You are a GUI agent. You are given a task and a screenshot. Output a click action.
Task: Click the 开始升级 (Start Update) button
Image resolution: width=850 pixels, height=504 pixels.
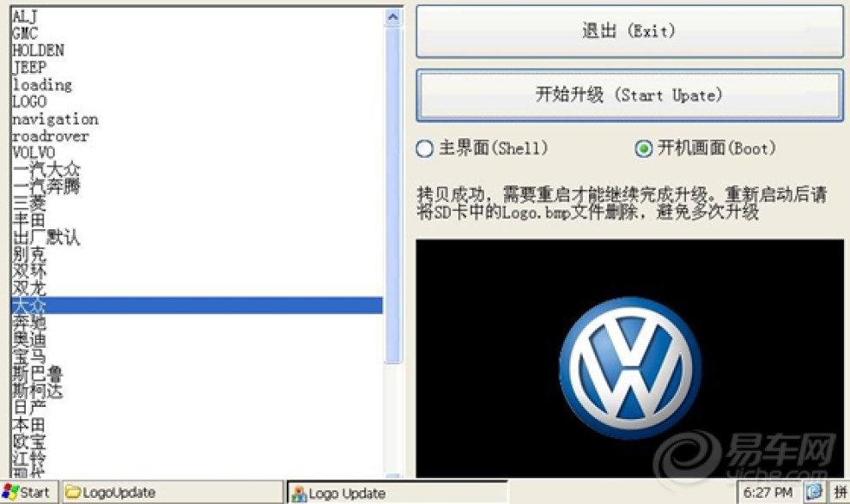pyautogui.click(x=628, y=95)
